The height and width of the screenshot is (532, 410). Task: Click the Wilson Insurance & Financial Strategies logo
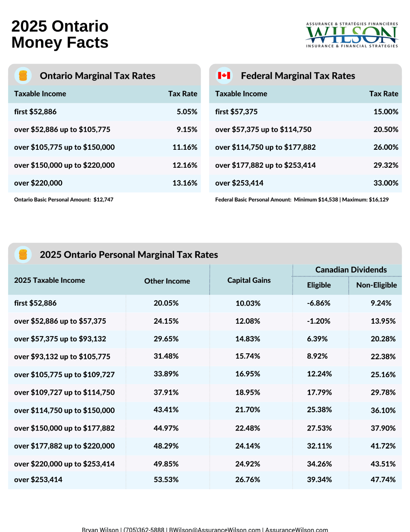pyautogui.click(x=352, y=35)
